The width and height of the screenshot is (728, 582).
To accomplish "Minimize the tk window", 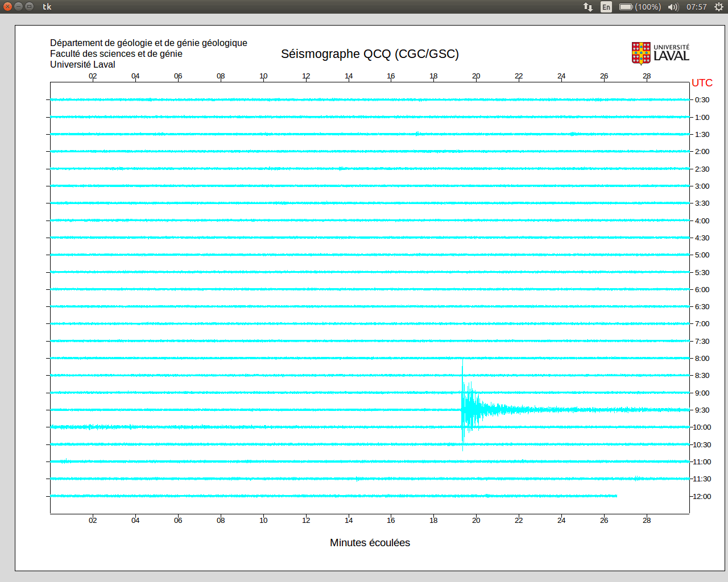I will (18, 6).
